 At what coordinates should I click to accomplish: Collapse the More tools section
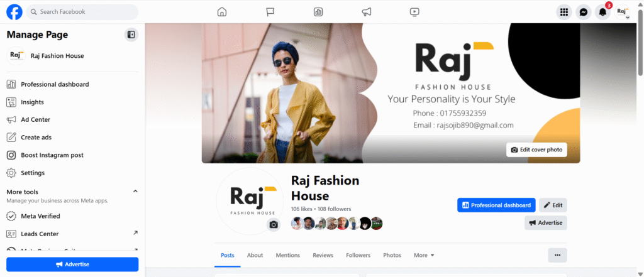pos(135,191)
